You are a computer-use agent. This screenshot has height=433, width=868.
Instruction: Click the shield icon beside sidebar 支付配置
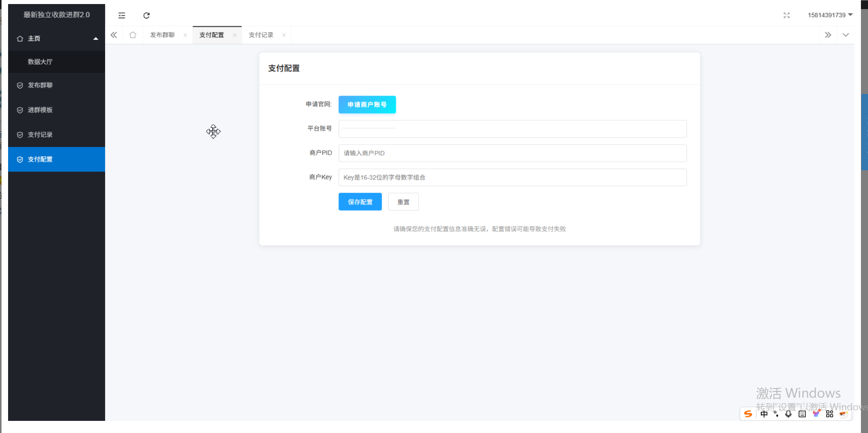(x=20, y=160)
